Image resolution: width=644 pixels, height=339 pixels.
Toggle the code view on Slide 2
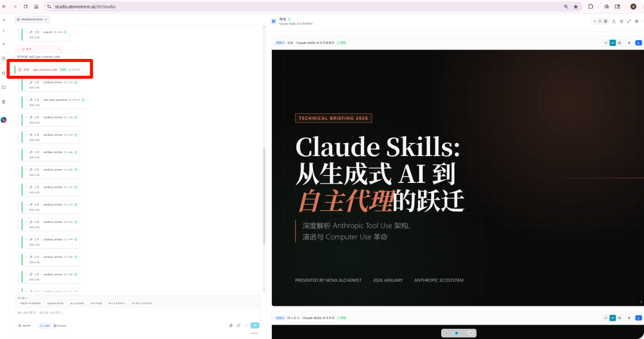(606, 318)
